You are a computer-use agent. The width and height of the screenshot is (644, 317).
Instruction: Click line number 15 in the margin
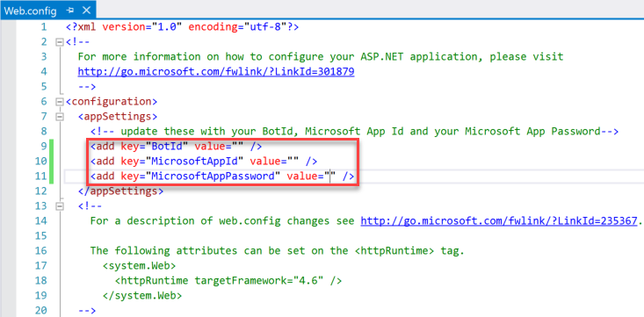tap(40, 236)
